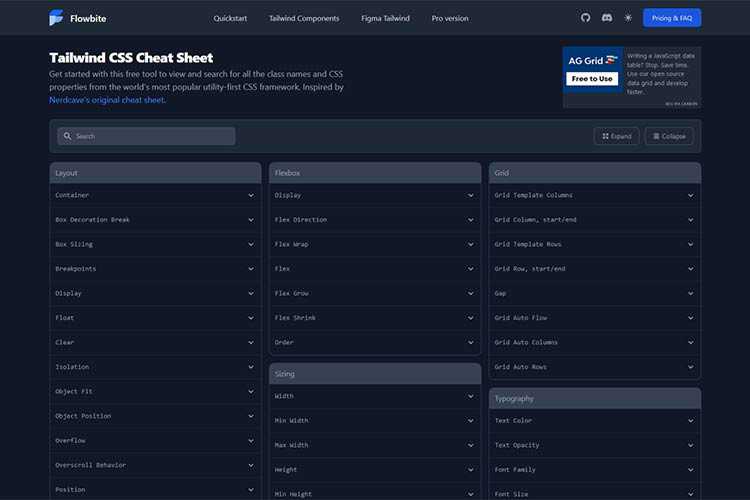Open the GitHub repository icon
This screenshot has width=750, height=500.
coord(586,18)
